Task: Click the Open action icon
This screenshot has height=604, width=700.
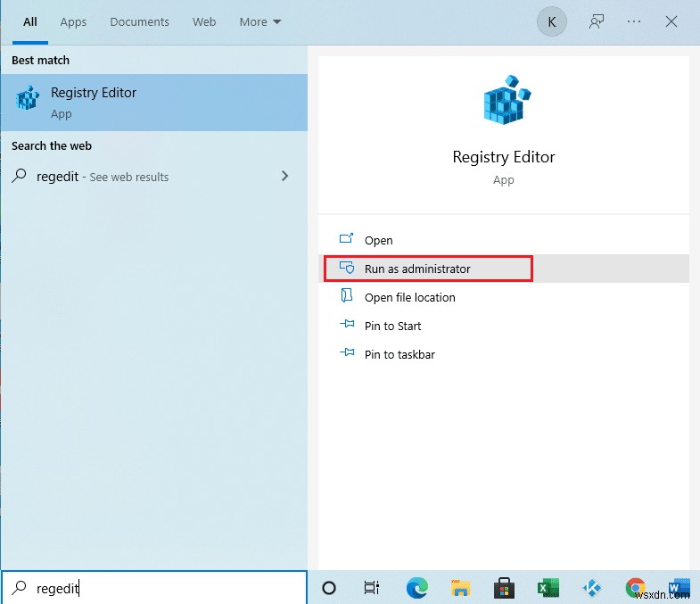Action: click(346, 238)
